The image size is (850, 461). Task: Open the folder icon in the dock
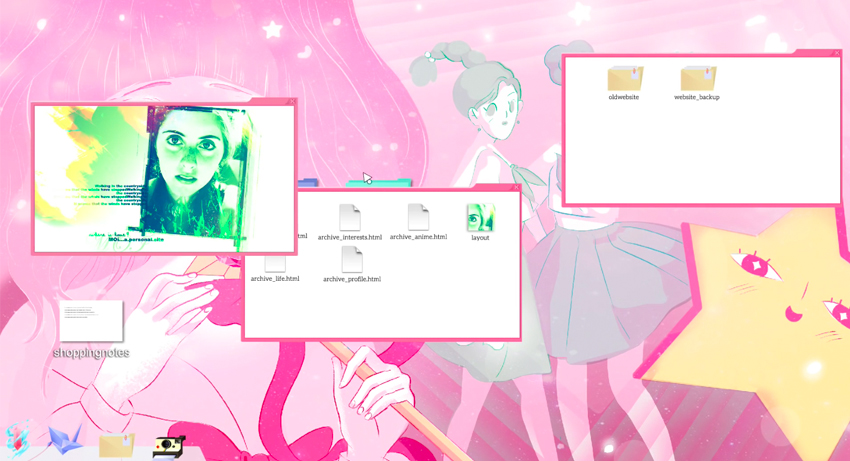tap(116, 443)
